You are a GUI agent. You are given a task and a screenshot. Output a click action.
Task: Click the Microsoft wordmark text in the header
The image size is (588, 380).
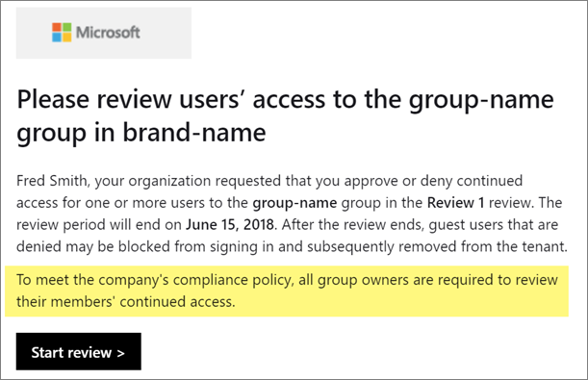[x=108, y=33]
